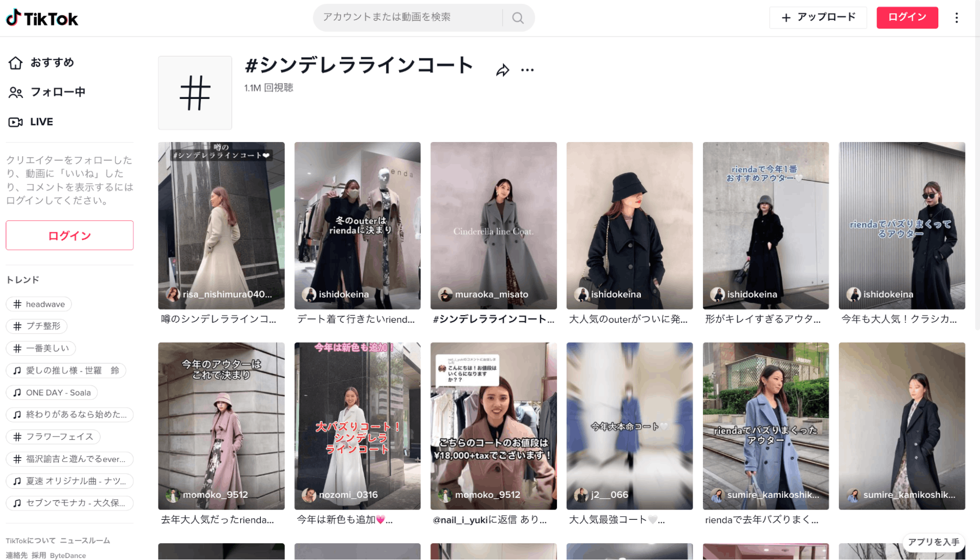Screen dimensions: 980x560
Task: Open the フォロー中 following tab
Action: [47, 92]
